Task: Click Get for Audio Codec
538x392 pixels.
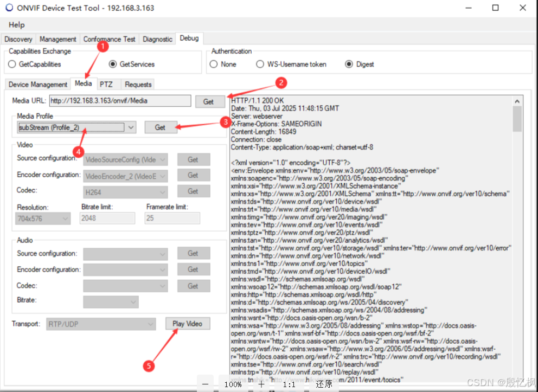Action: click(193, 286)
